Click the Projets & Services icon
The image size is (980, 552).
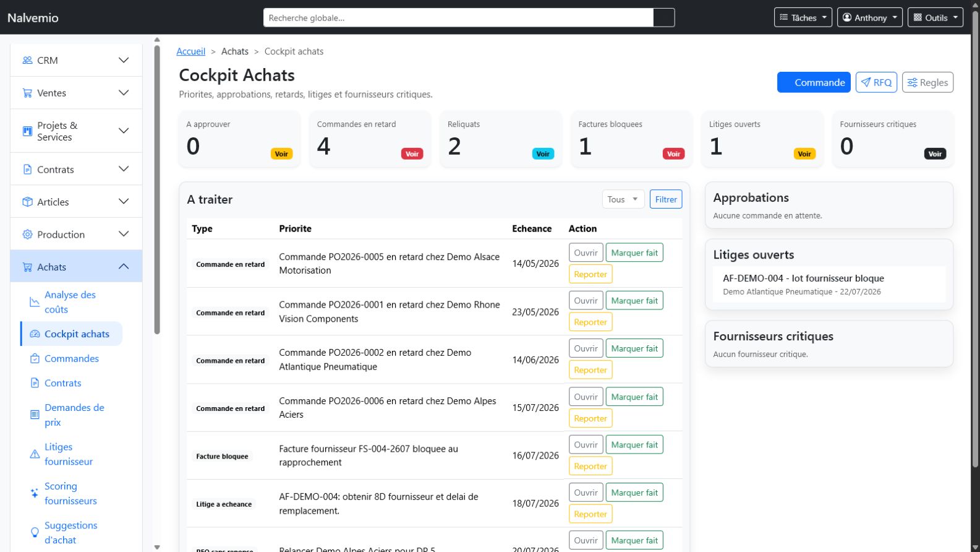pyautogui.click(x=27, y=131)
